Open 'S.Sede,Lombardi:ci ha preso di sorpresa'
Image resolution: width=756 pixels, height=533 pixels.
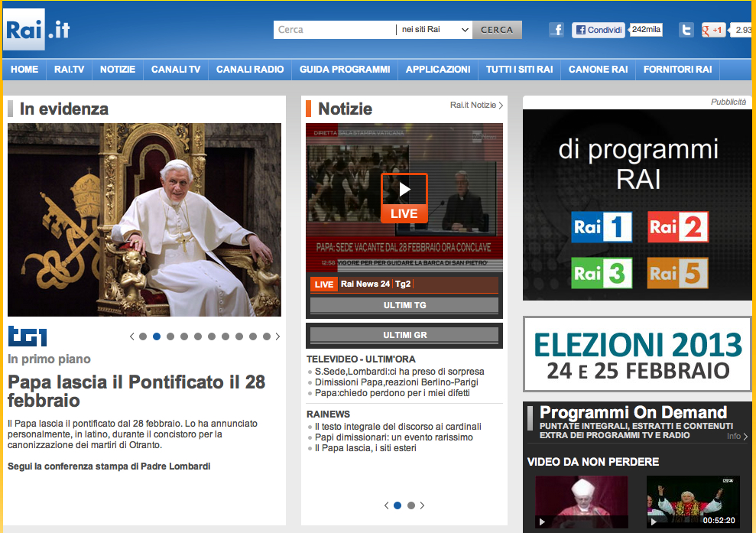(x=399, y=372)
